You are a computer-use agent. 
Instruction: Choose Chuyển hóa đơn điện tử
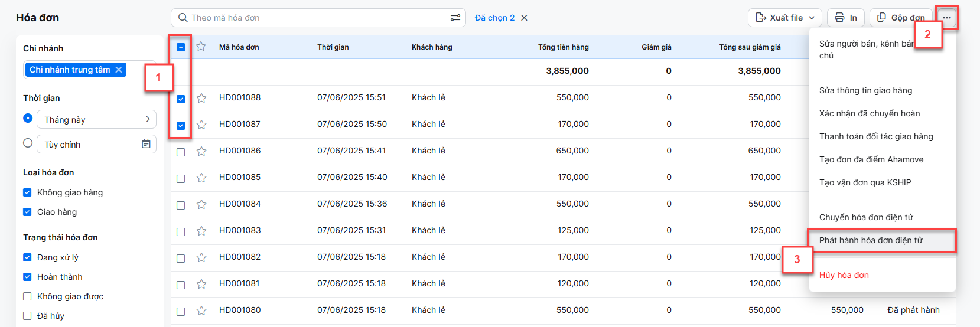882,217
